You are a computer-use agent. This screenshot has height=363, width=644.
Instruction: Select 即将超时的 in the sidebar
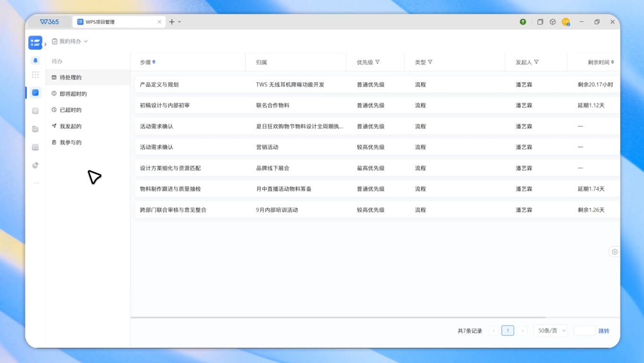click(x=73, y=93)
